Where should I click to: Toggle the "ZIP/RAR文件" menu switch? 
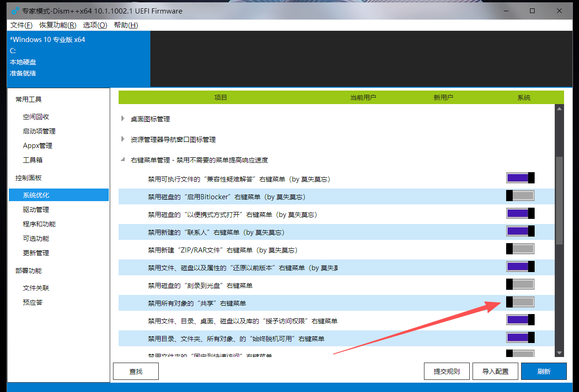[x=520, y=249]
